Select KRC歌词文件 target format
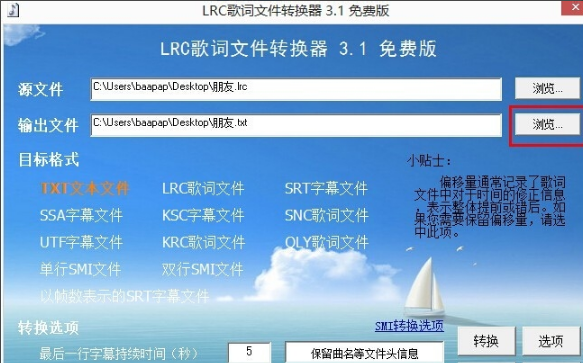This screenshot has width=583, height=363. pos(204,242)
